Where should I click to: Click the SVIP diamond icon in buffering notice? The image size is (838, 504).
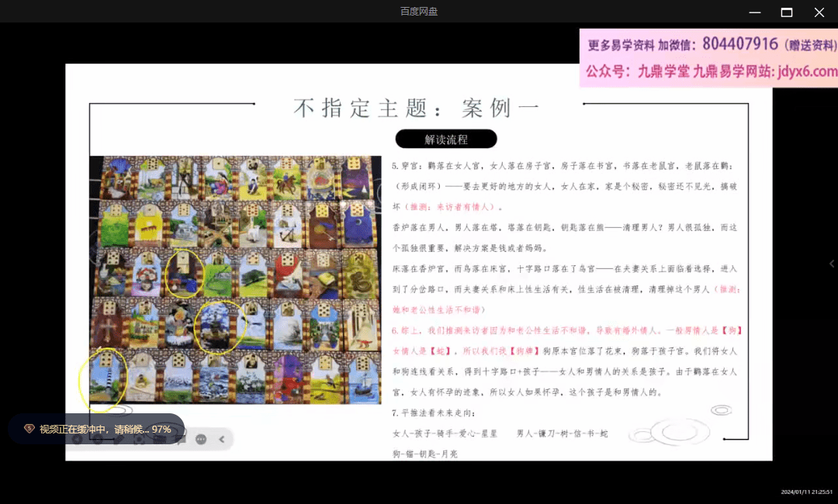(x=29, y=429)
